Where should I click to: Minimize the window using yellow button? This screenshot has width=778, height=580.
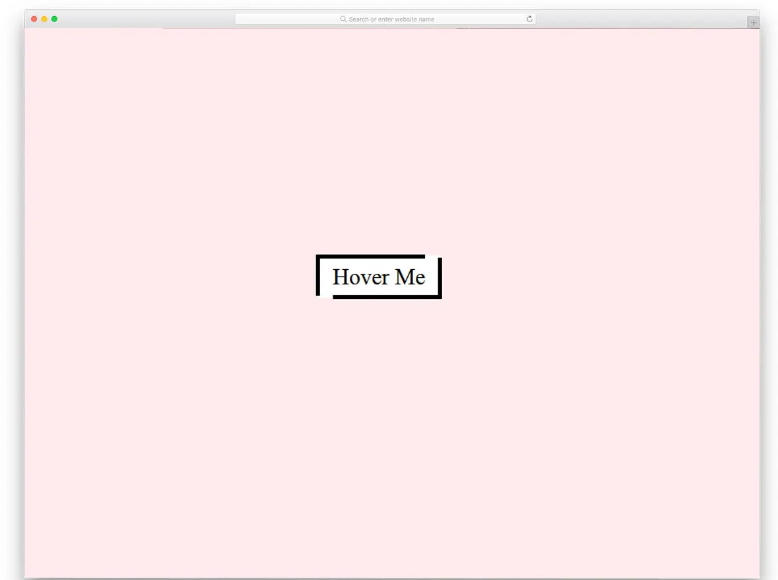tap(44, 19)
